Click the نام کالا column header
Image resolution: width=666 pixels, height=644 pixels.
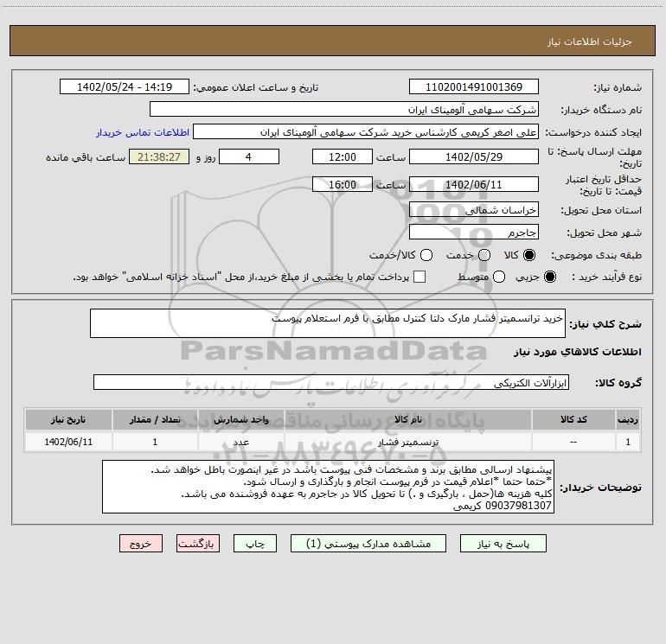pos(407,419)
